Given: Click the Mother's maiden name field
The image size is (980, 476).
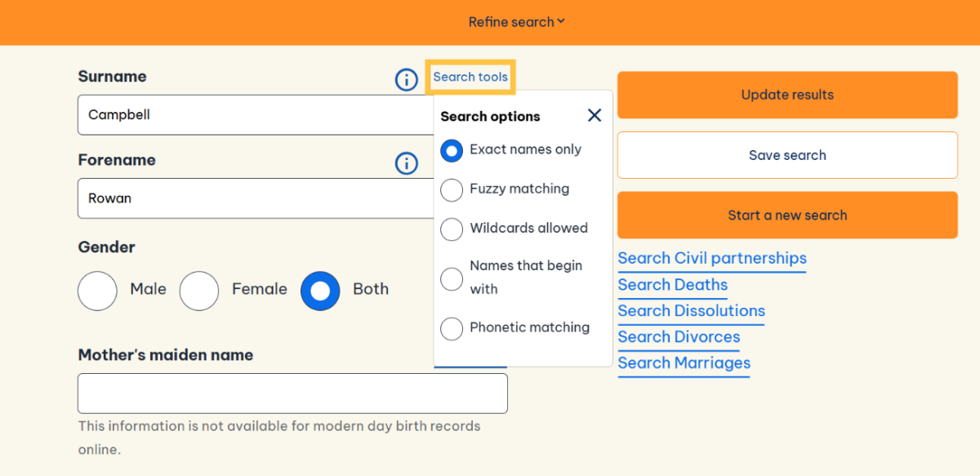Looking at the screenshot, I should (292, 394).
